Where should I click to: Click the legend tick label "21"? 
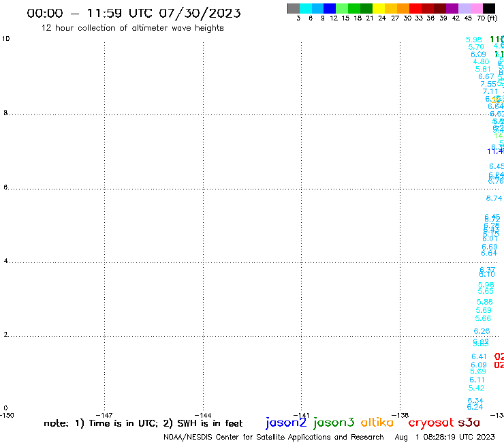(x=370, y=18)
